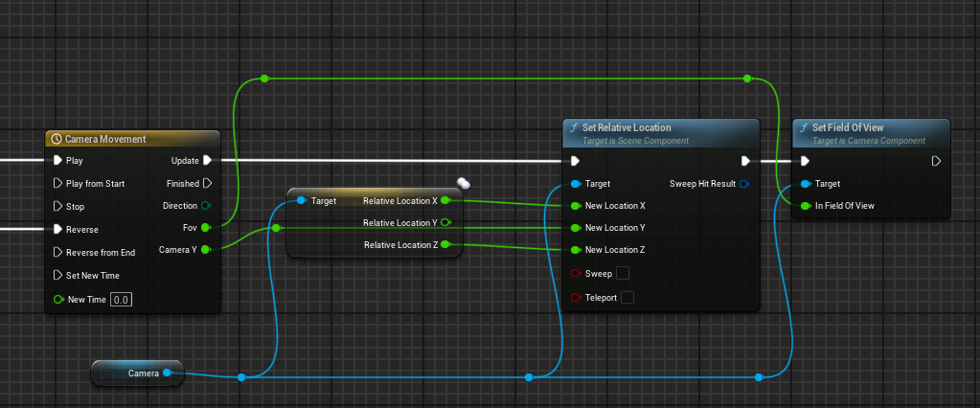
Task: Click the left green reroute node at top
Action: (264, 79)
